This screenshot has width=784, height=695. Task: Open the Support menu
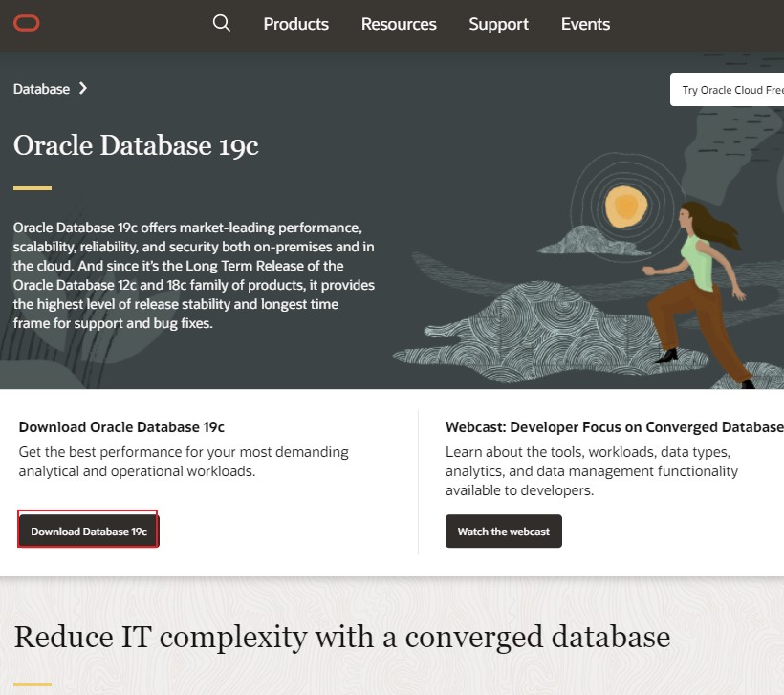coord(498,24)
